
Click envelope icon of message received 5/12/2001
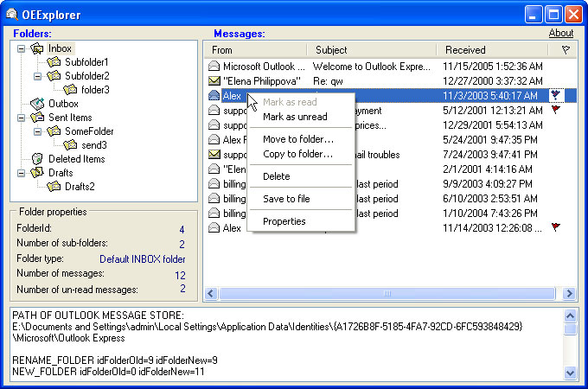coord(214,110)
